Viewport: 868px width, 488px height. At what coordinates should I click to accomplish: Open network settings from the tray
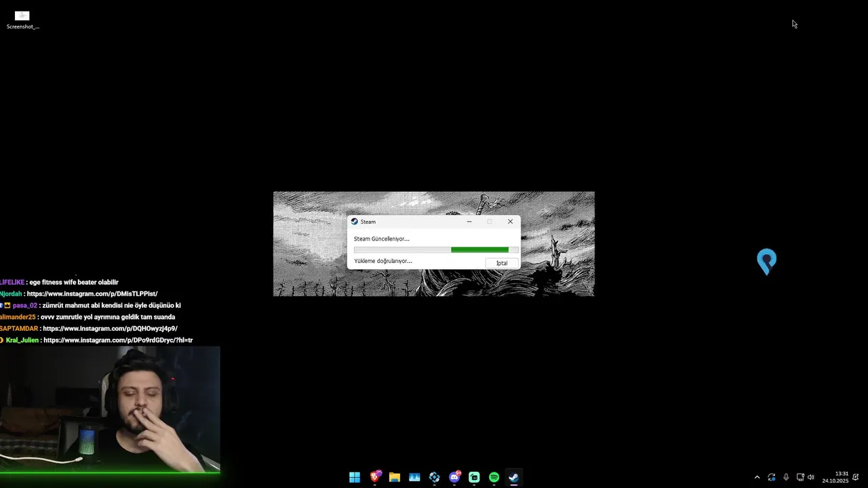pos(800,477)
